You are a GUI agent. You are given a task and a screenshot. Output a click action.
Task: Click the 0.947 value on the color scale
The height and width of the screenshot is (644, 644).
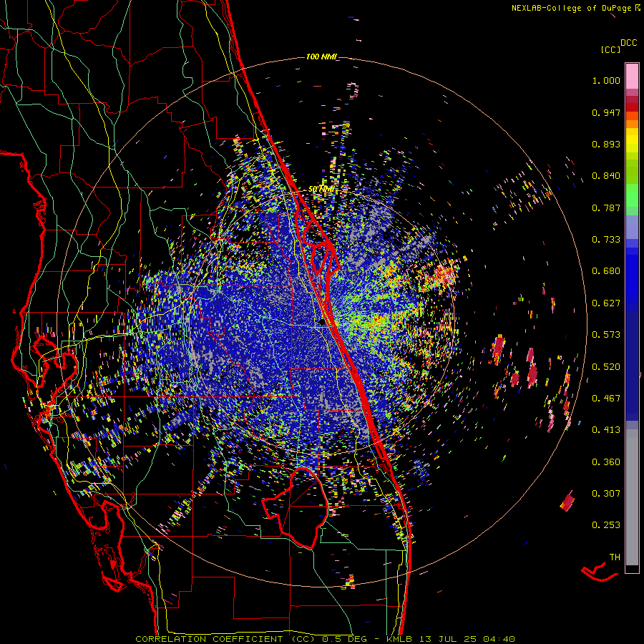606,112
